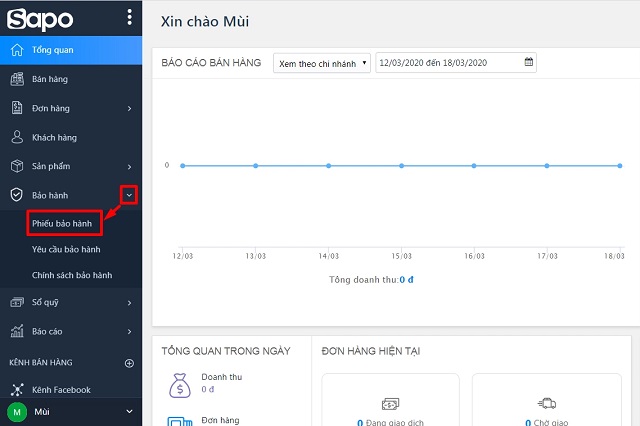Click the Kênh Facebook channel icon
640x426 pixels.
(16, 390)
